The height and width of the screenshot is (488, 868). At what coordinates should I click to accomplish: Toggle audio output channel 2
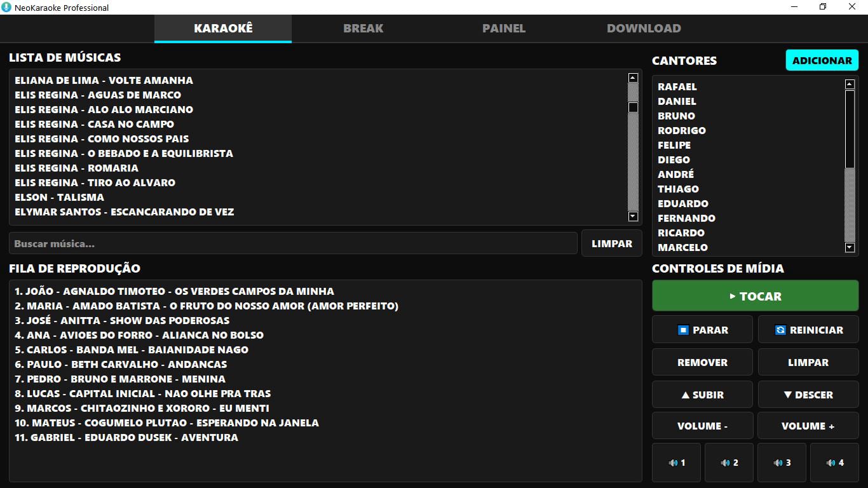click(x=729, y=463)
